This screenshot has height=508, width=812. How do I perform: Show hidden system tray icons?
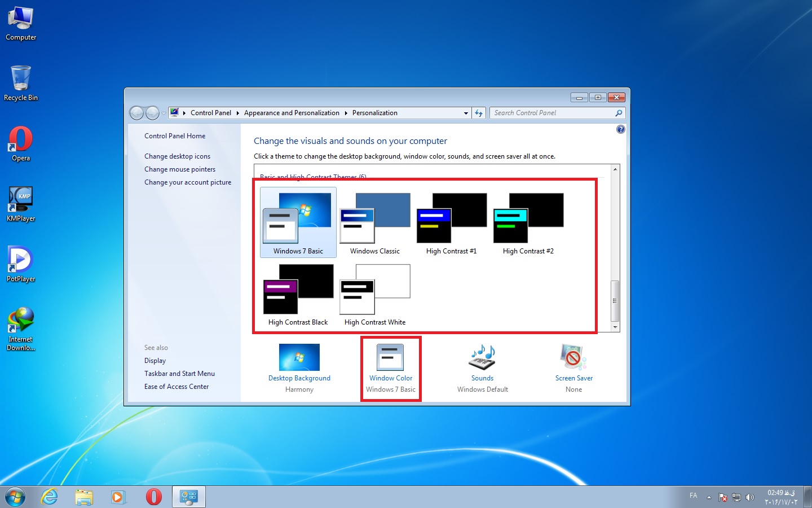709,497
